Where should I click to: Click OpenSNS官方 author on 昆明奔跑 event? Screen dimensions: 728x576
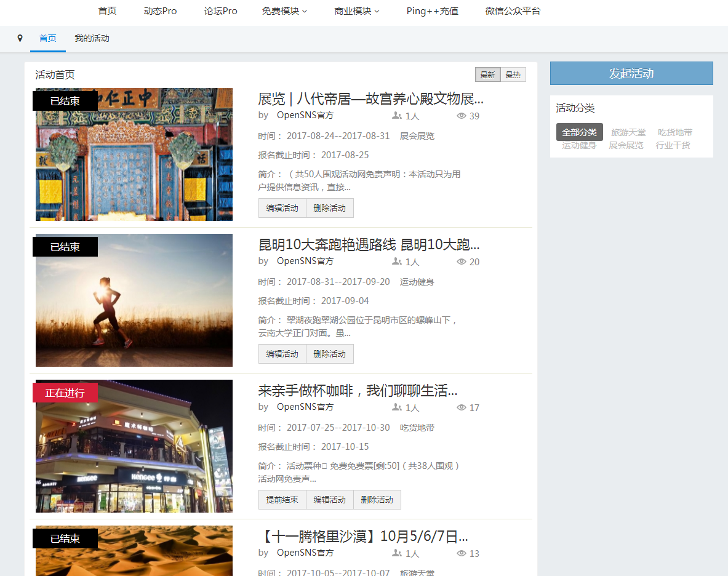point(305,261)
